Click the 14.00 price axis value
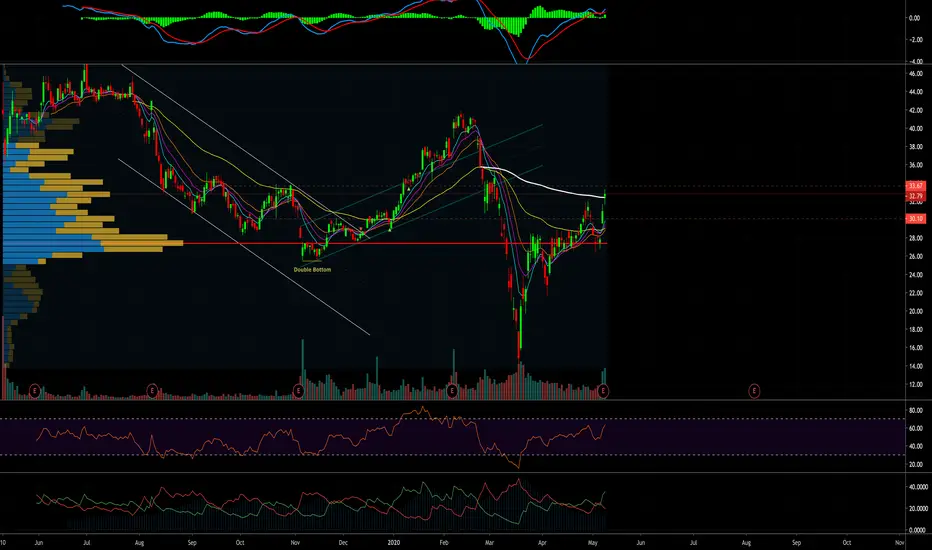This screenshot has height=550, width=932. (x=915, y=366)
